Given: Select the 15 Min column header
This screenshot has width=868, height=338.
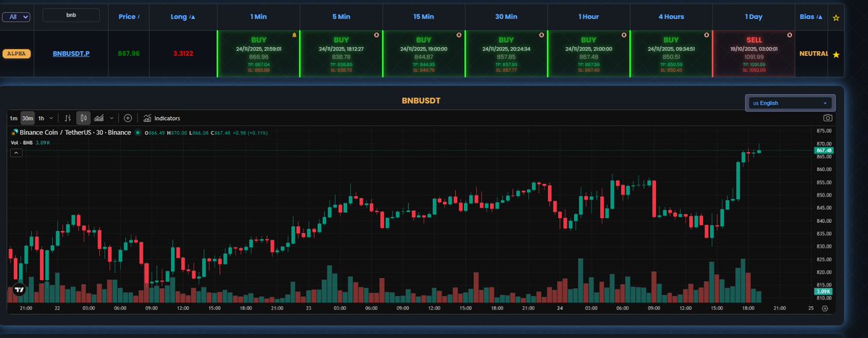Looking at the screenshot, I should click(x=424, y=17).
